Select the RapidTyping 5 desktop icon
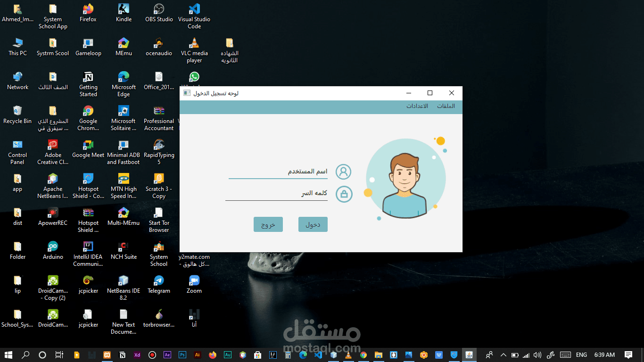This screenshot has width=644, height=362. click(x=159, y=152)
